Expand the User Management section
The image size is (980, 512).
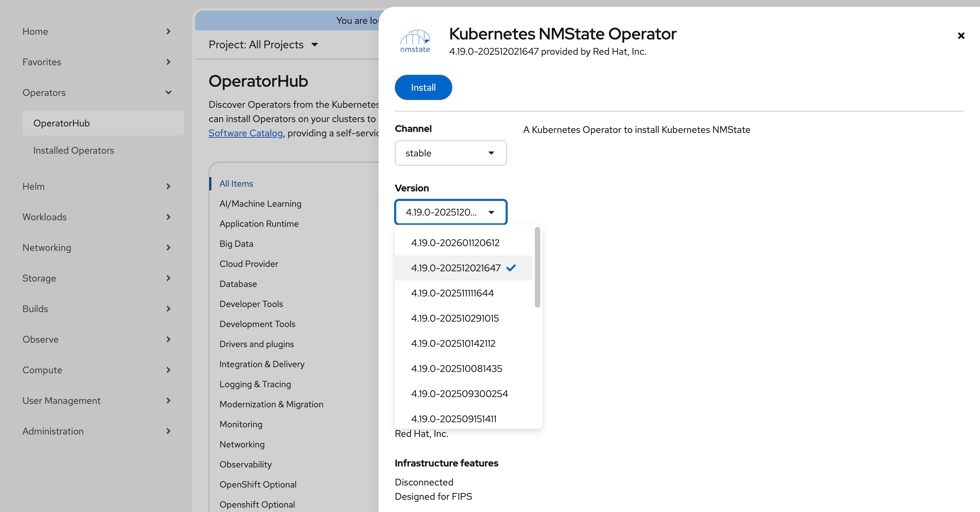(x=98, y=401)
